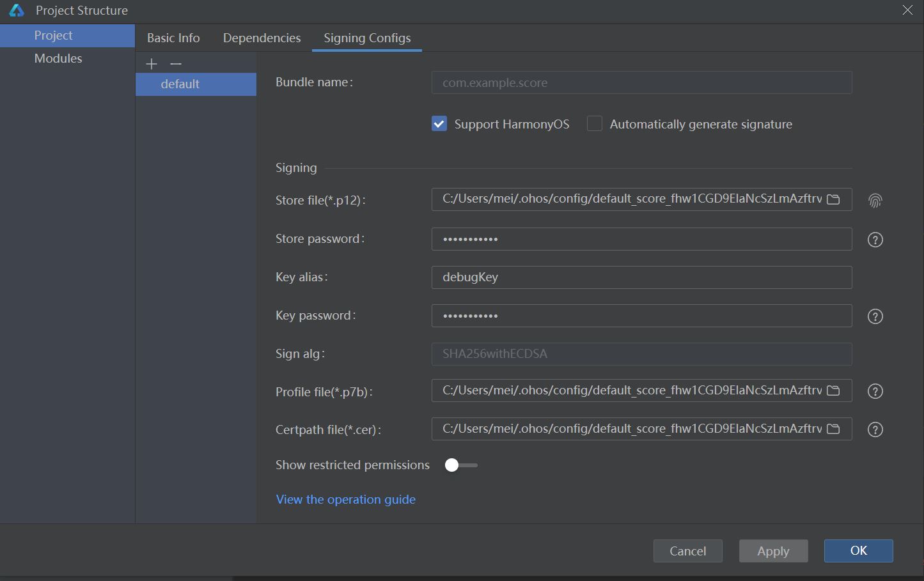The width and height of the screenshot is (924, 581).
Task: Close the Project Structure dialog
Action: [907, 10]
